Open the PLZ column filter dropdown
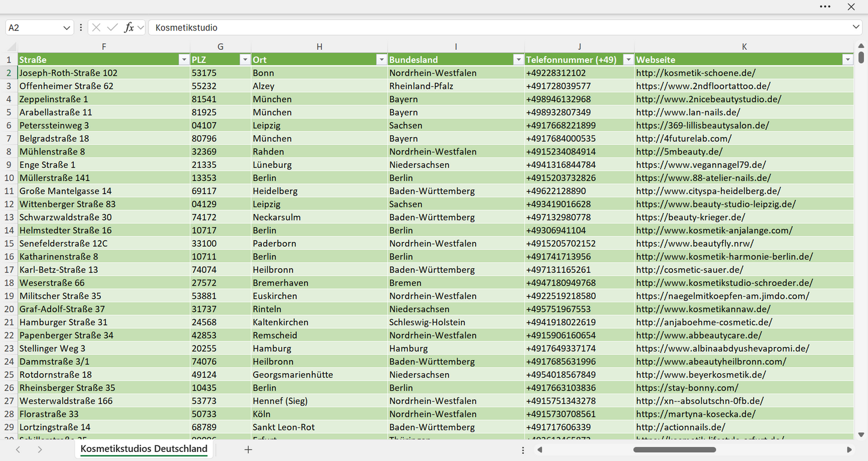The width and height of the screenshot is (868, 461). [244, 60]
